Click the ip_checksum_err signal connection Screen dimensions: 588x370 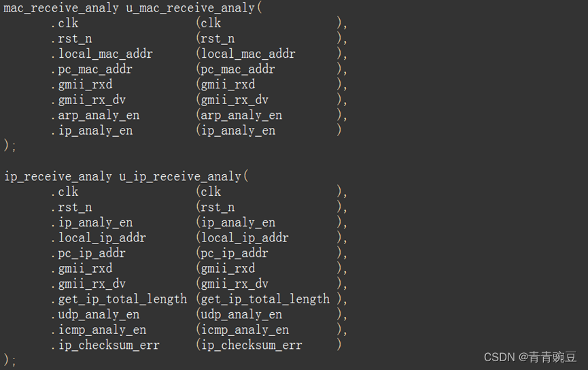click(252, 346)
